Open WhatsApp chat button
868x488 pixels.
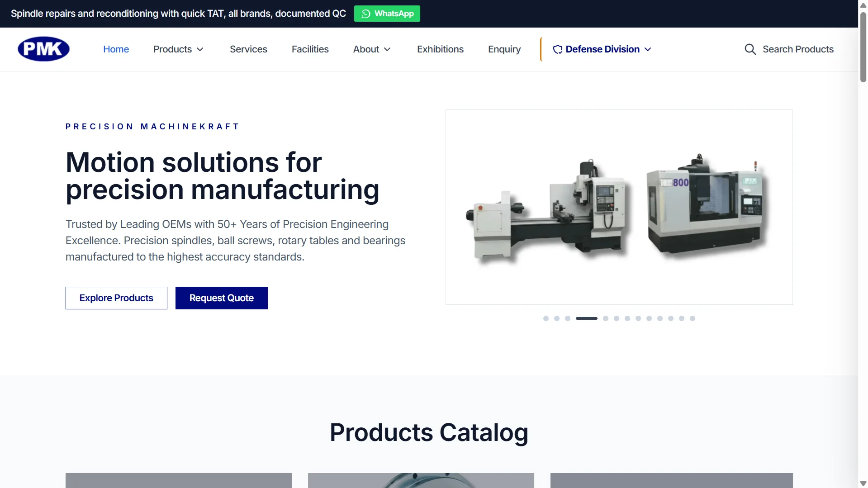coord(387,14)
